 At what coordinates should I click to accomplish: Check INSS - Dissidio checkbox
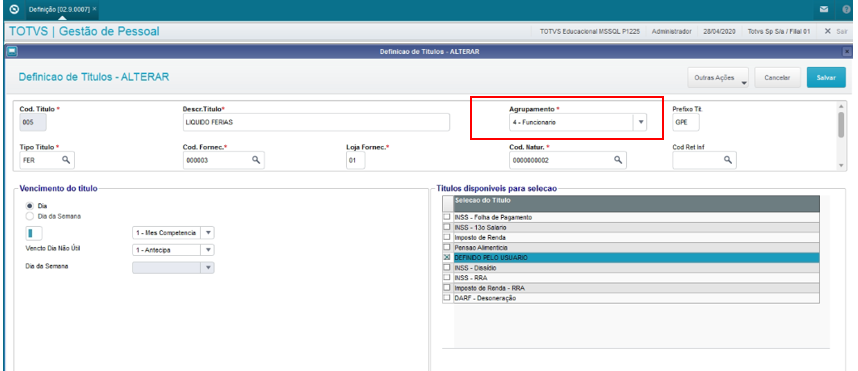tap(447, 268)
